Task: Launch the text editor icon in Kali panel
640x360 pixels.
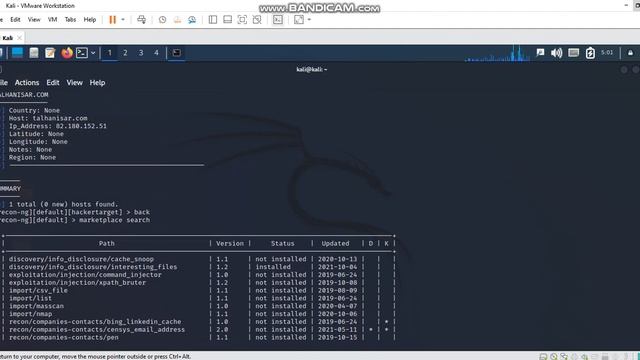Action: tap(50, 53)
